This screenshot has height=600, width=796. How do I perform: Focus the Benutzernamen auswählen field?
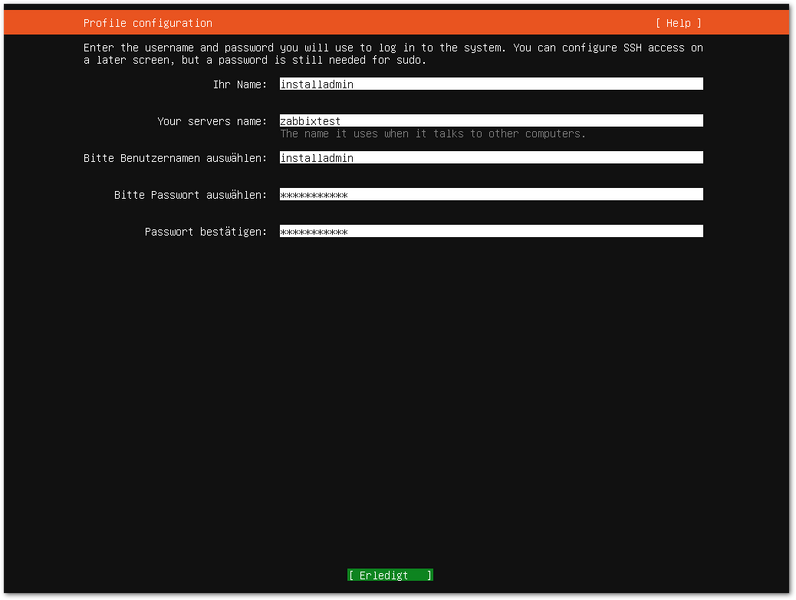tap(491, 158)
